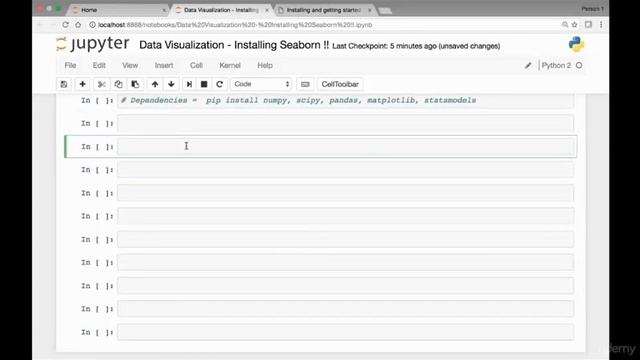
Task: Close the Home browser tab
Action: coord(164,10)
